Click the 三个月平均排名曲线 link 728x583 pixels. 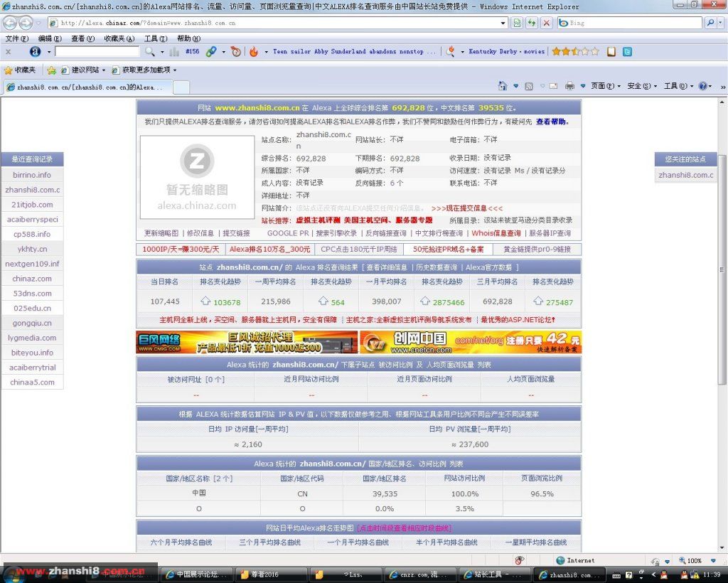[x=269, y=542]
